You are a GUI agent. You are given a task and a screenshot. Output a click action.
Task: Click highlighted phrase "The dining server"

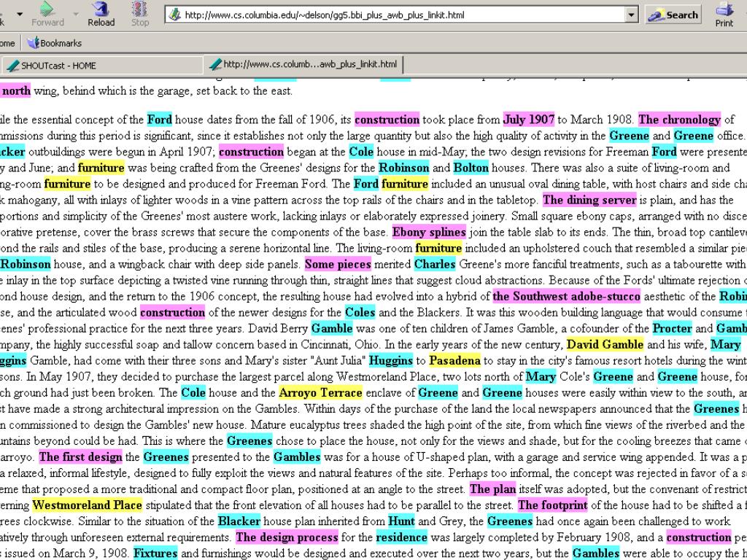click(x=589, y=200)
